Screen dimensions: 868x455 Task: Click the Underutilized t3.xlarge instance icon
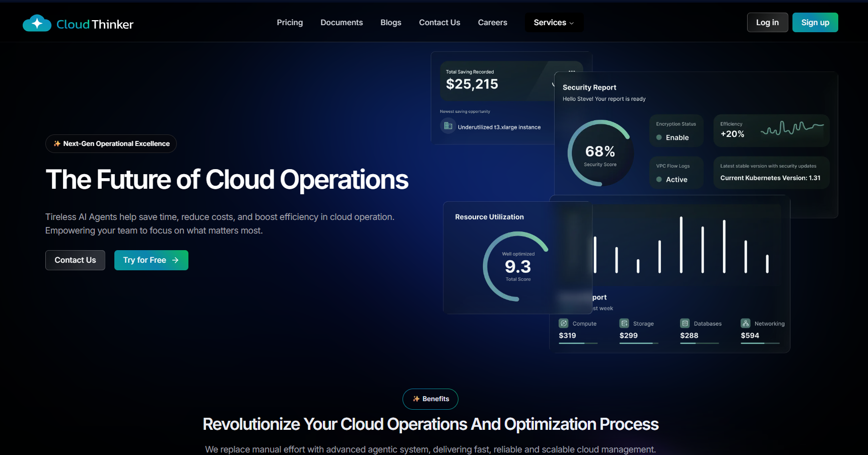coord(448,126)
